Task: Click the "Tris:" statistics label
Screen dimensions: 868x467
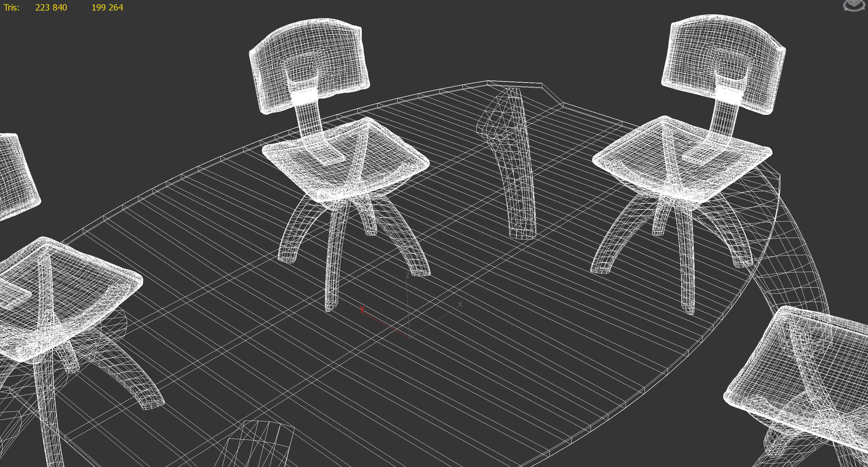Action: (12, 7)
